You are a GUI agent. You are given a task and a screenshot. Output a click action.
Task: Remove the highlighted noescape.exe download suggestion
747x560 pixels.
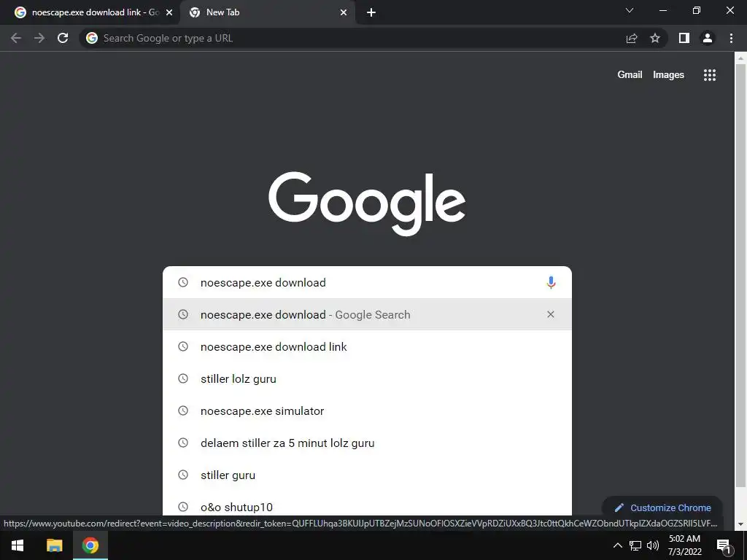click(551, 314)
